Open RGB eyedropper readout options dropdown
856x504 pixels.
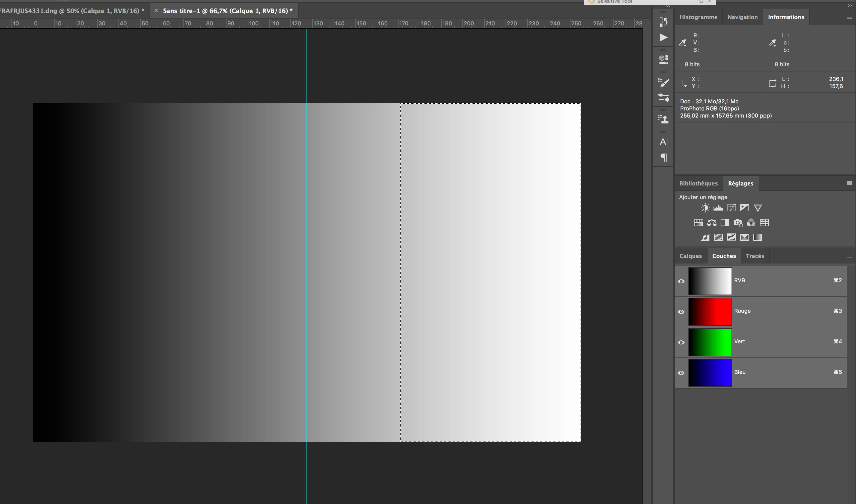683,43
